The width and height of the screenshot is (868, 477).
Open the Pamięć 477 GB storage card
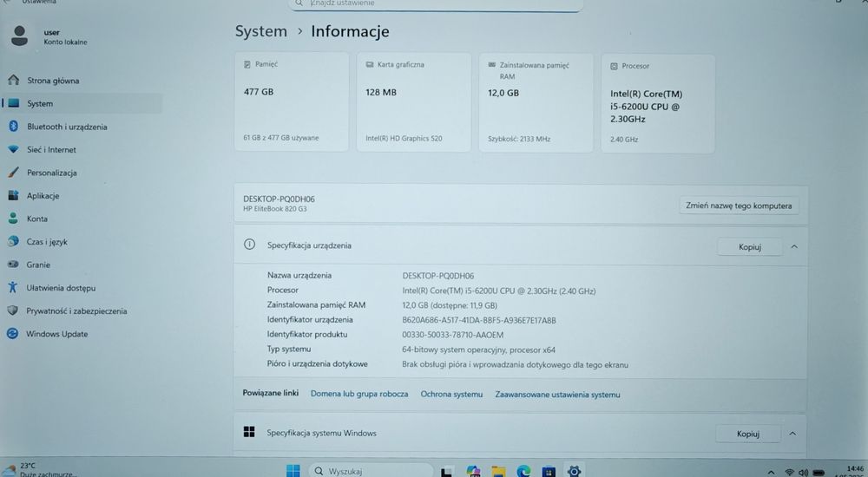[x=291, y=101]
